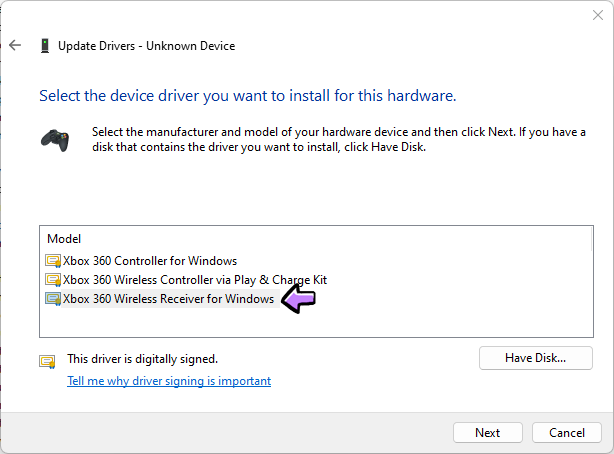Select Xbox 360 Controller for Windows model
614x454 pixels.
point(150,261)
